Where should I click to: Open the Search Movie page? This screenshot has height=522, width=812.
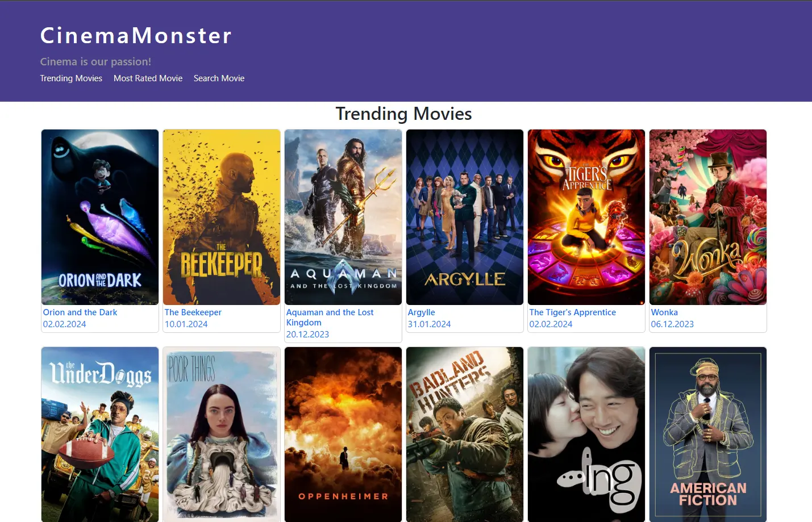219,78
